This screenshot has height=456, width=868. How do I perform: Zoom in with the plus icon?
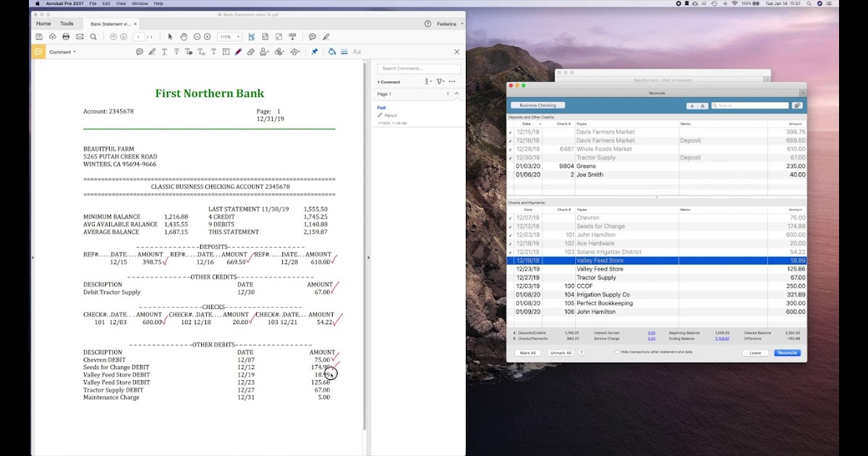(x=208, y=37)
